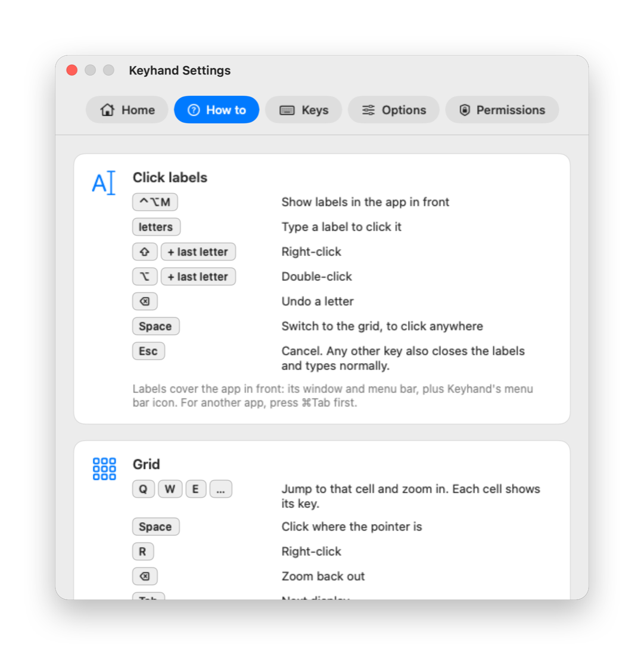This screenshot has width=644, height=655.
Task: Click the Esc key badge
Action: (x=148, y=351)
